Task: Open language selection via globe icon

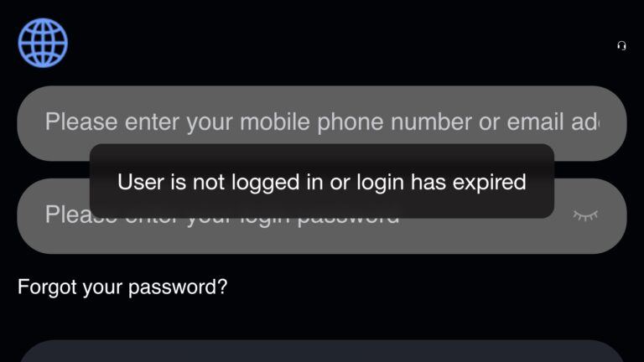Action: click(x=43, y=43)
